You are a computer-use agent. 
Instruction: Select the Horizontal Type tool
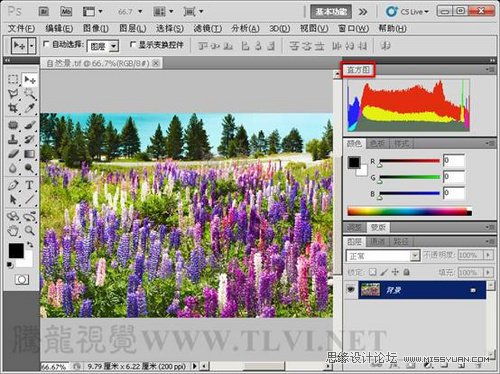[x=30, y=185]
